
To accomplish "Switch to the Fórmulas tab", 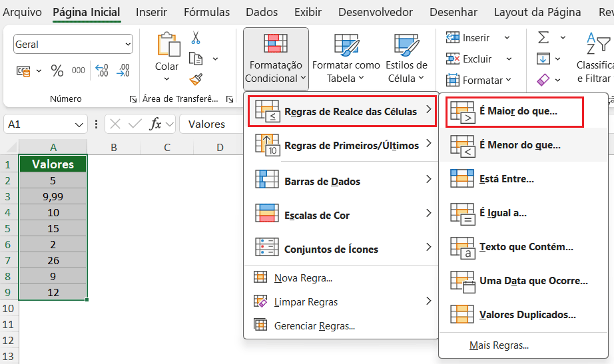I will [206, 12].
